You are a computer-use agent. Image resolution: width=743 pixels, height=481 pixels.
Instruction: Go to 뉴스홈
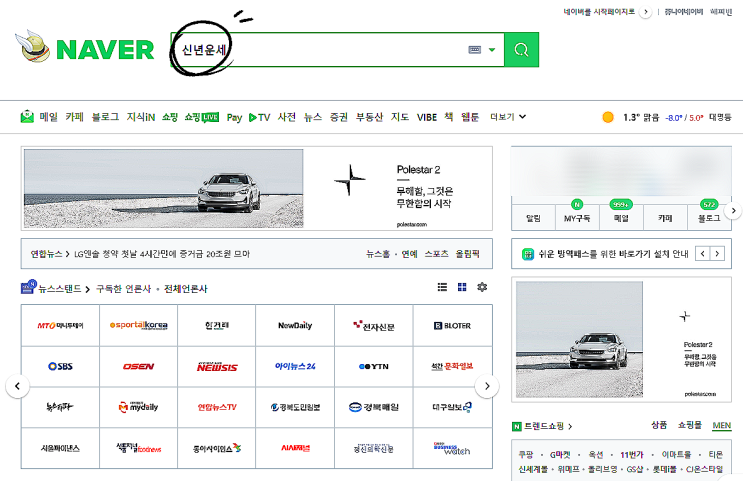(378, 254)
